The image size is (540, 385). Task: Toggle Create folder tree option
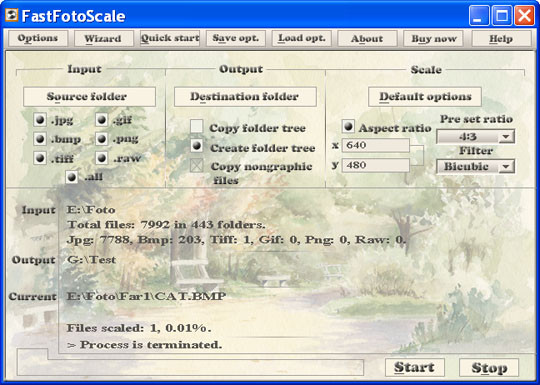[197, 146]
